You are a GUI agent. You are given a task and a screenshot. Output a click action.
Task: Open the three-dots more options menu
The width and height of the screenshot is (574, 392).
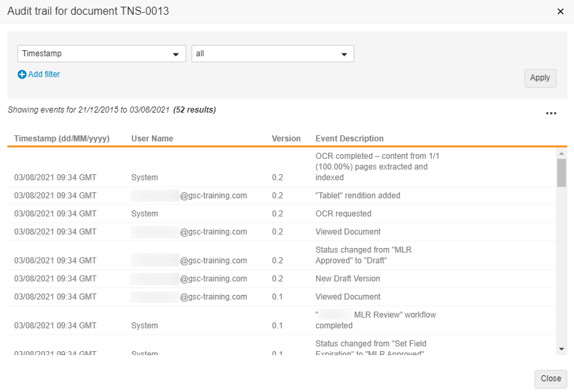[551, 113]
